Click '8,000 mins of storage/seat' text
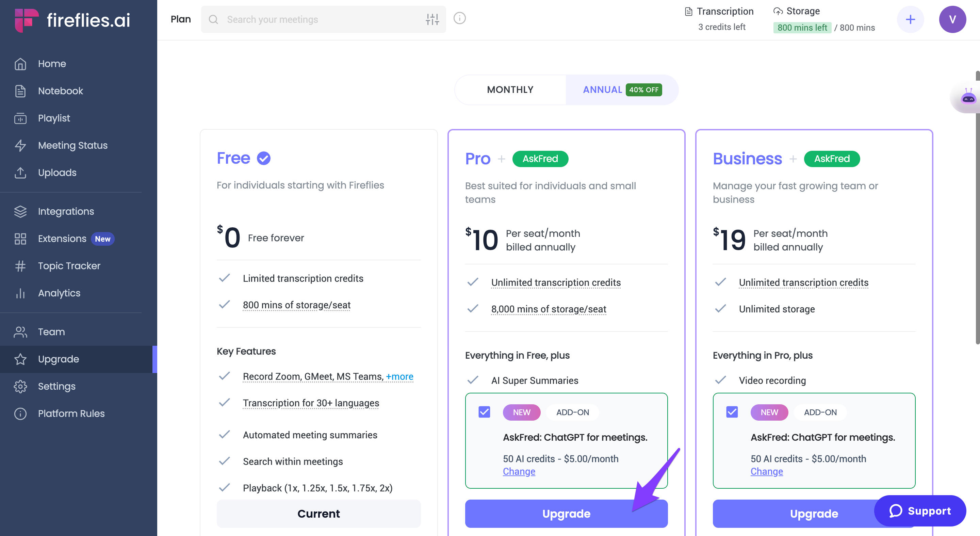 [549, 309]
